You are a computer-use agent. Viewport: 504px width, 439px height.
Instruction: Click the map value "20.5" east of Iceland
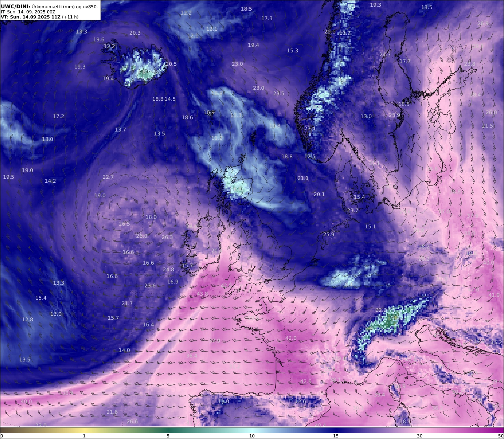171,64
